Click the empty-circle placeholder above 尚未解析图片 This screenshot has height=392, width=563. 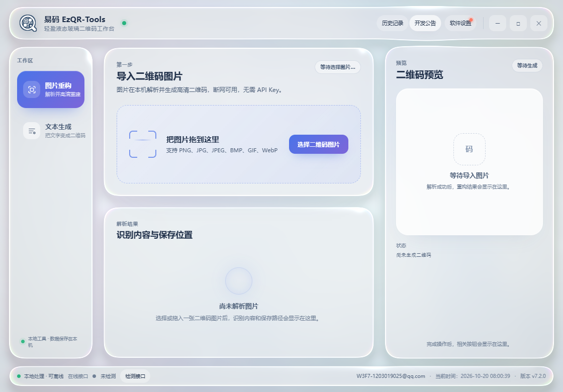(239, 281)
